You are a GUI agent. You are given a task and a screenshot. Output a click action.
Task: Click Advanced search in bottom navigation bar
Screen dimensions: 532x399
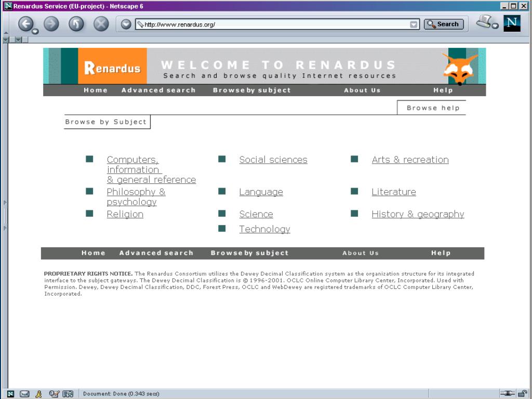click(156, 253)
